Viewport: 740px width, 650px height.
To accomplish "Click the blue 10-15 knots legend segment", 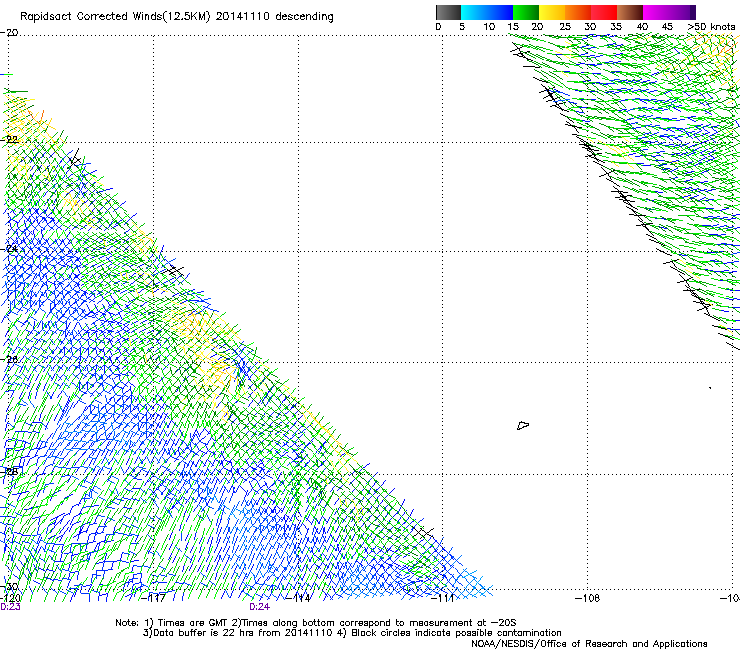I will coord(500,12).
